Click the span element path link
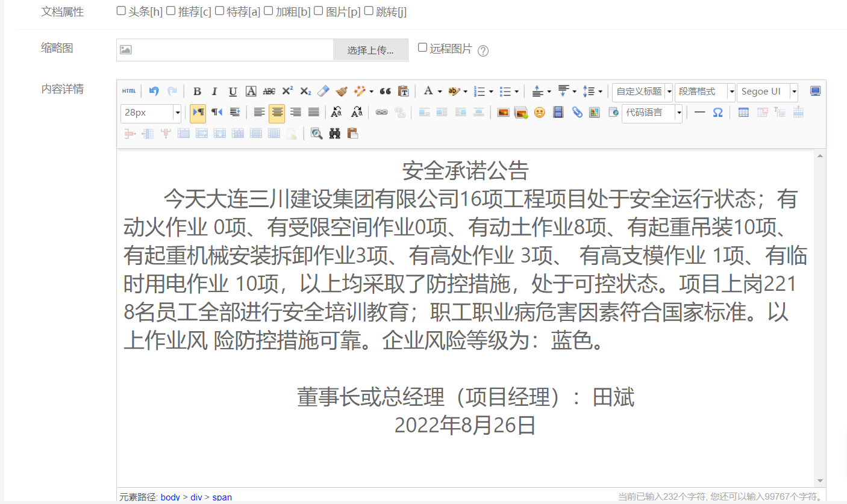The image size is (847, 504). coord(222,497)
